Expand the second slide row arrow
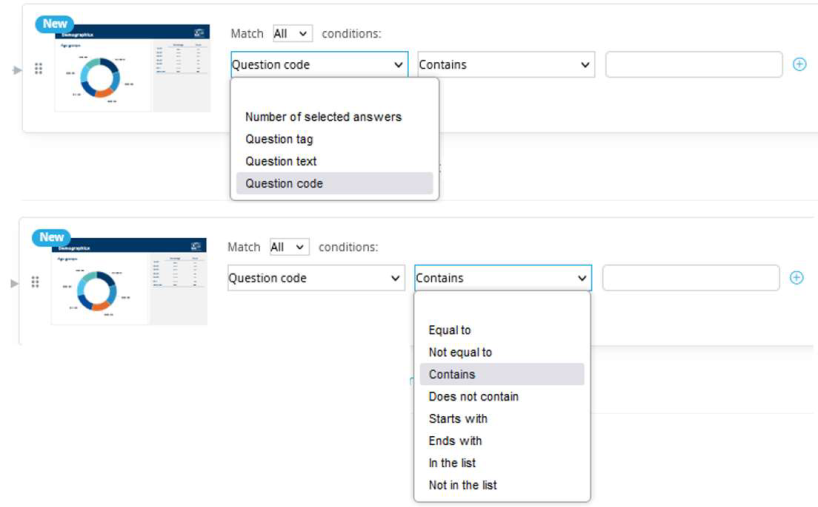Screen dimensions: 818x507 coord(15,284)
